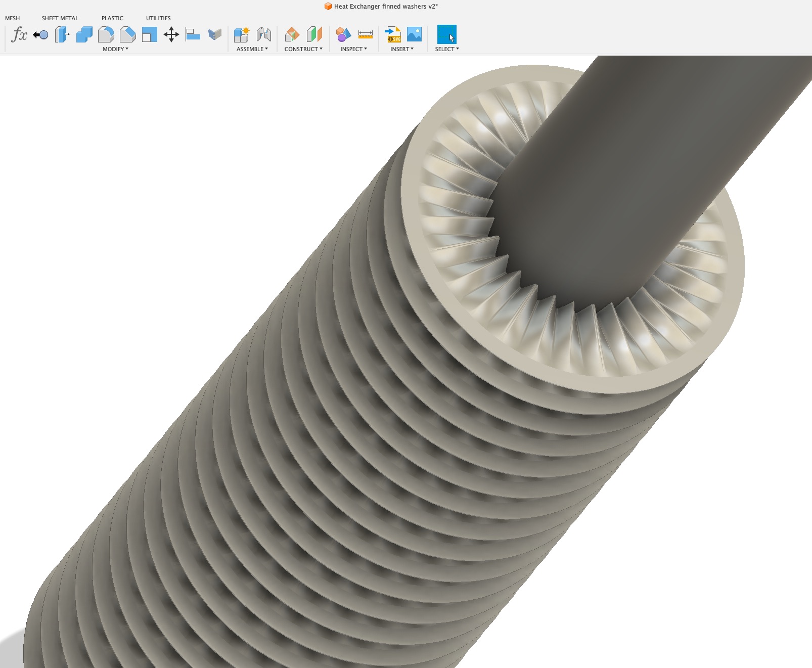812x668 pixels.
Task: Expand the SELECT dropdown
Action: tap(446, 49)
